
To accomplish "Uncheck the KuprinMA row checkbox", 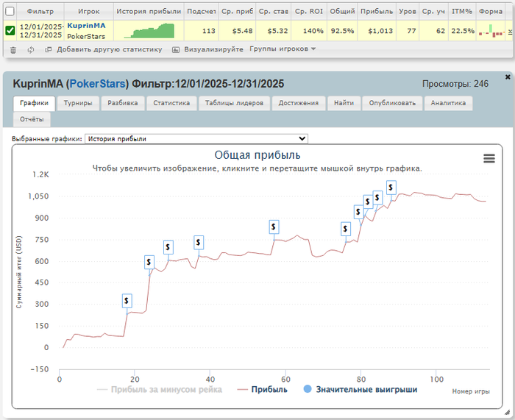I will tap(10, 31).
